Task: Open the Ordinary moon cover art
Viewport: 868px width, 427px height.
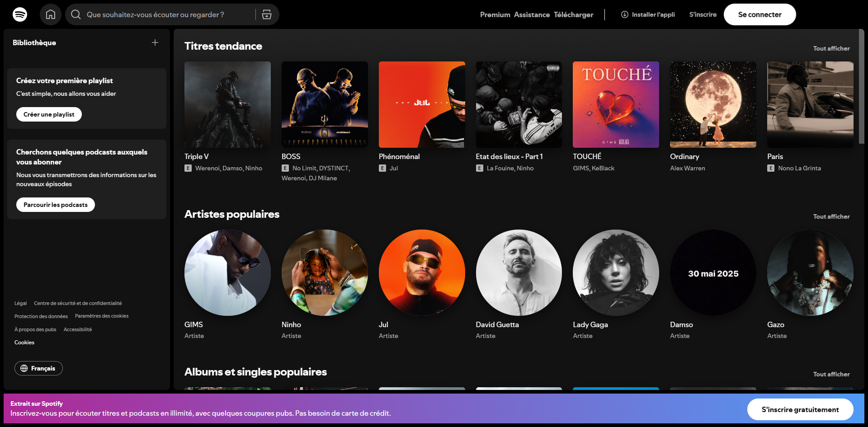Action: point(713,104)
